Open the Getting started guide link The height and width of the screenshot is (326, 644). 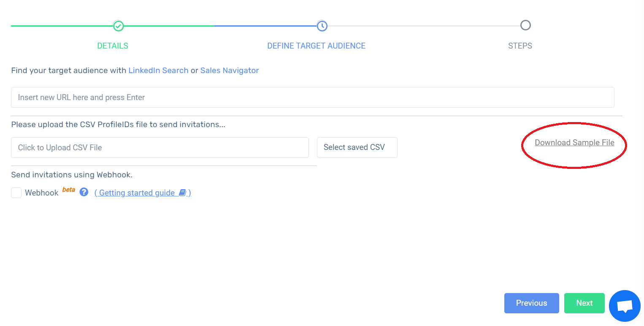[x=143, y=193]
